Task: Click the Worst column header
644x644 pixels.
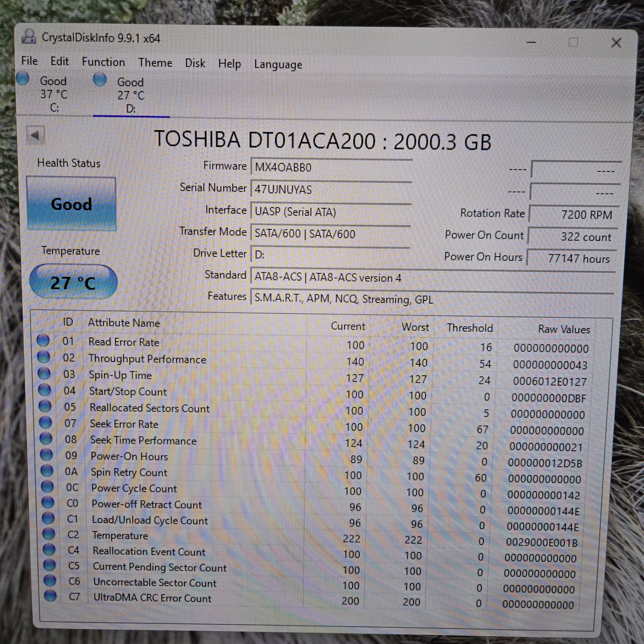Action: pos(415,327)
